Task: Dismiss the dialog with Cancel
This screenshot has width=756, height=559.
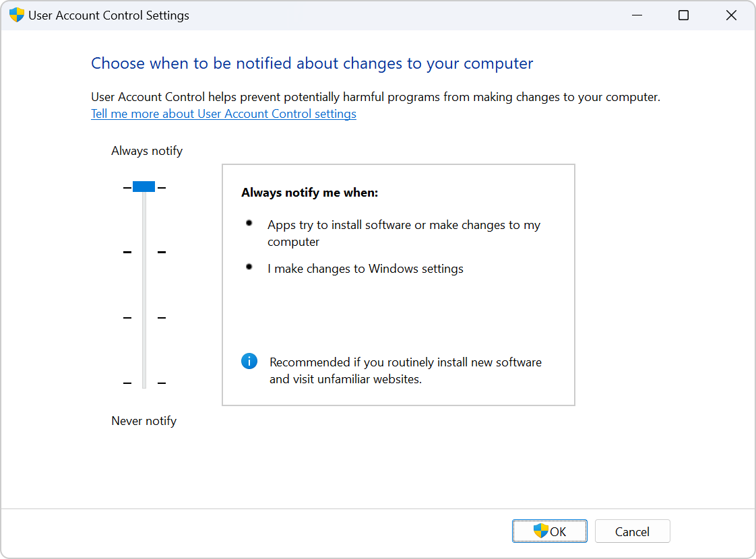Action: [x=632, y=531]
